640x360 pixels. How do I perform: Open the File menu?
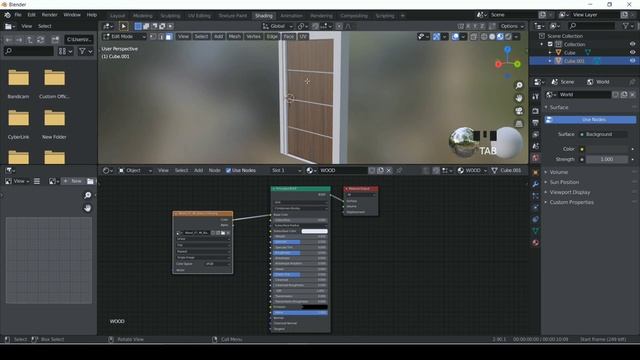click(x=18, y=15)
